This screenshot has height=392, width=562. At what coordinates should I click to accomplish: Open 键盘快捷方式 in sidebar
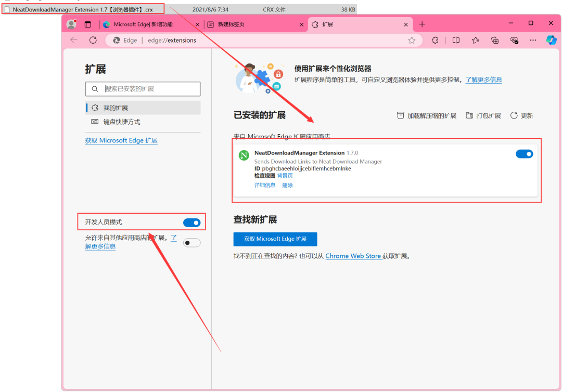(x=143, y=122)
